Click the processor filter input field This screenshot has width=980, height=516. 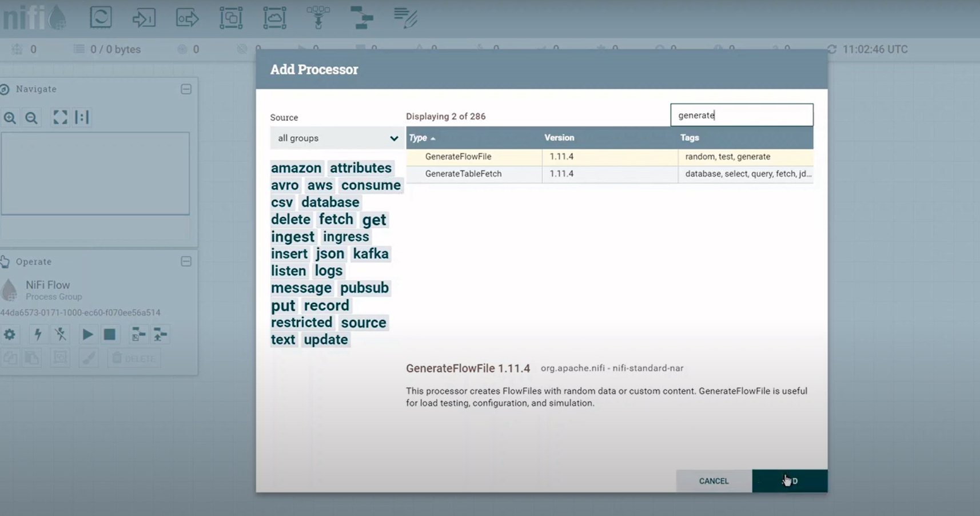[x=742, y=115]
